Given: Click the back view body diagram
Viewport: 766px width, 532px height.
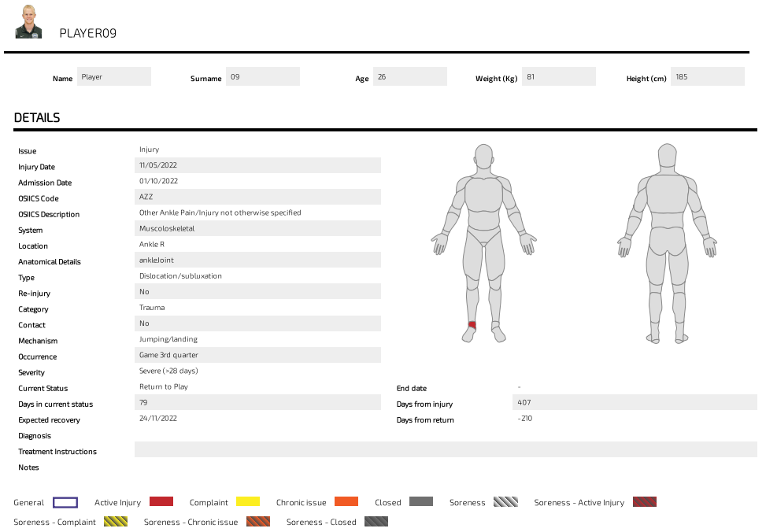Looking at the screenshot, I should tap(667, 228).
